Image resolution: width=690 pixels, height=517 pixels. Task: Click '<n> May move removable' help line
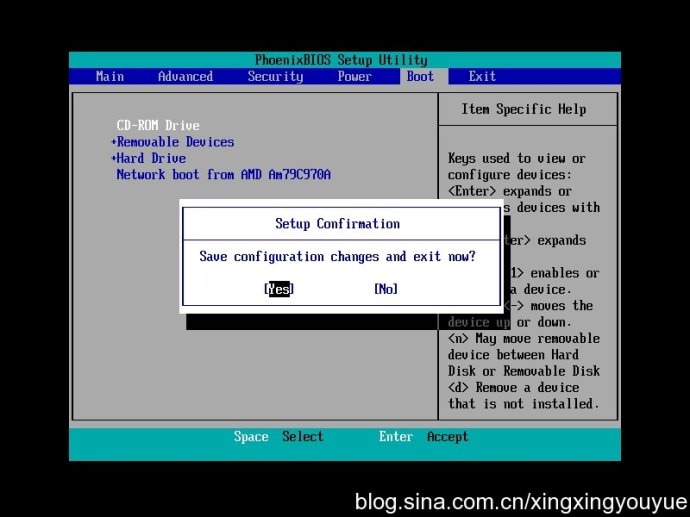click(x=524, y=338)
